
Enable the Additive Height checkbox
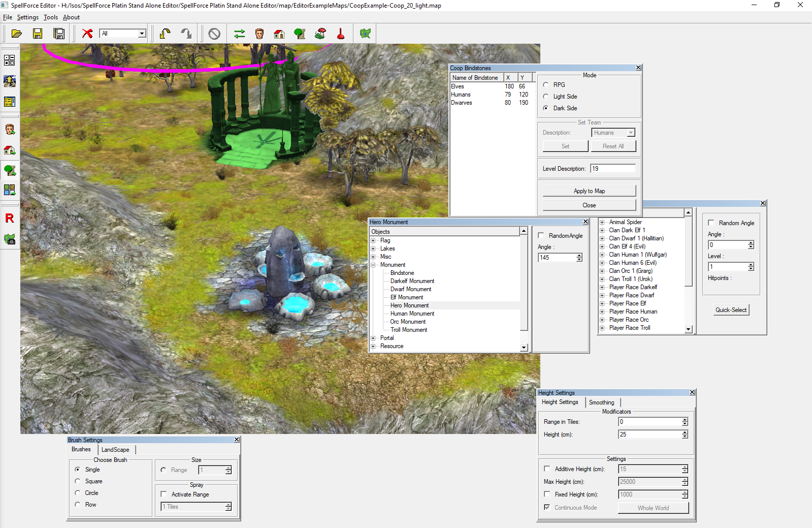click(x=547, y=469)
